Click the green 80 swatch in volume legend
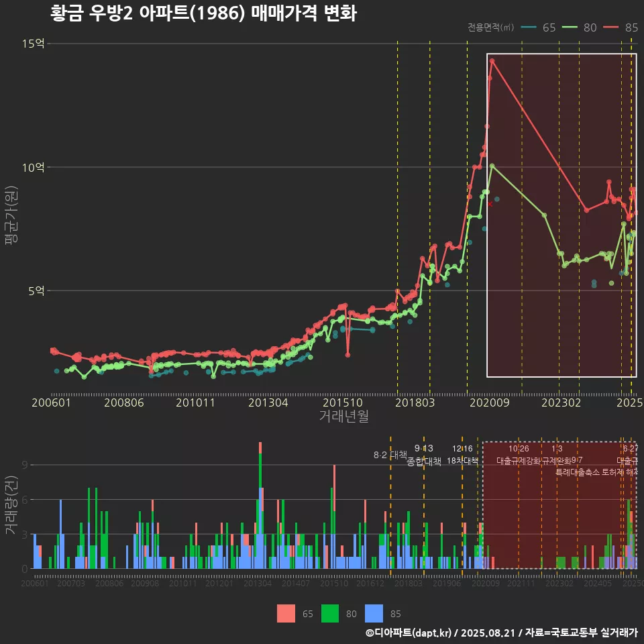Image resolution: width=644 pixels, height=644 pixels. point(330,614)
